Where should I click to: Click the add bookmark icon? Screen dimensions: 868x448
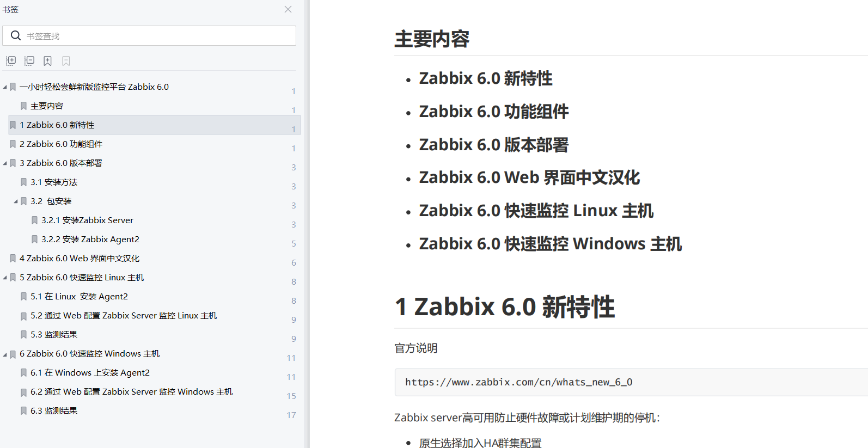48,61
